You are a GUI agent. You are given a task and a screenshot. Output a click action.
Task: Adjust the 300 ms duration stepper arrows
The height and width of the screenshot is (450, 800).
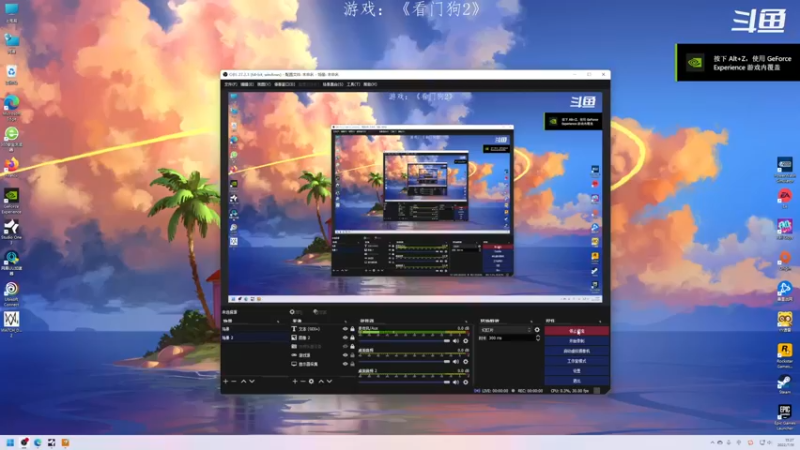point(537,338)
